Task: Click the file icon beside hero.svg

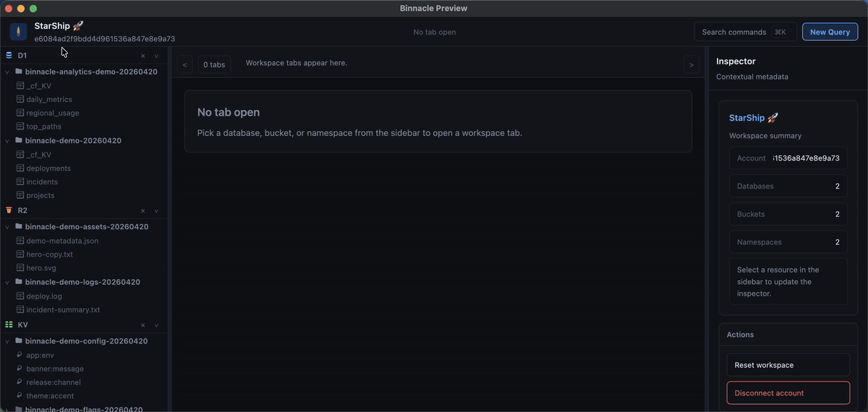Action: click(x=20, y=268)
